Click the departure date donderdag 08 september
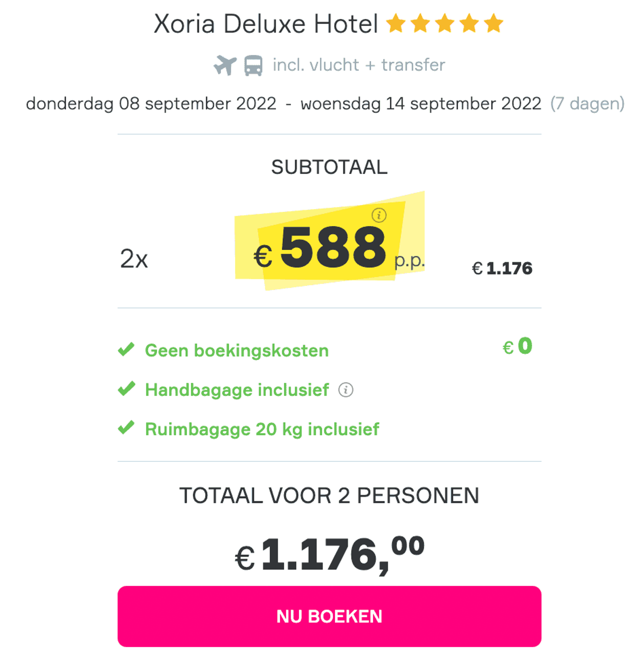 pyautogui.click(x=151, y=104)
